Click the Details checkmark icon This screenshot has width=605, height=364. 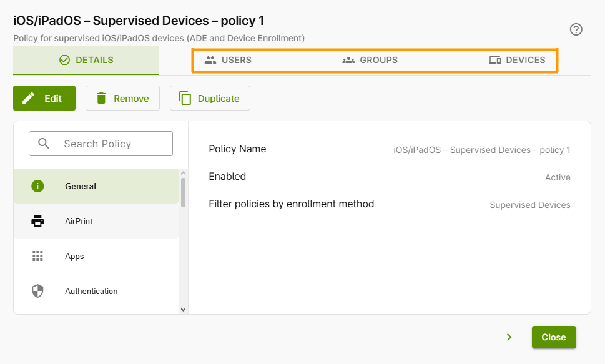coord(64,60)
